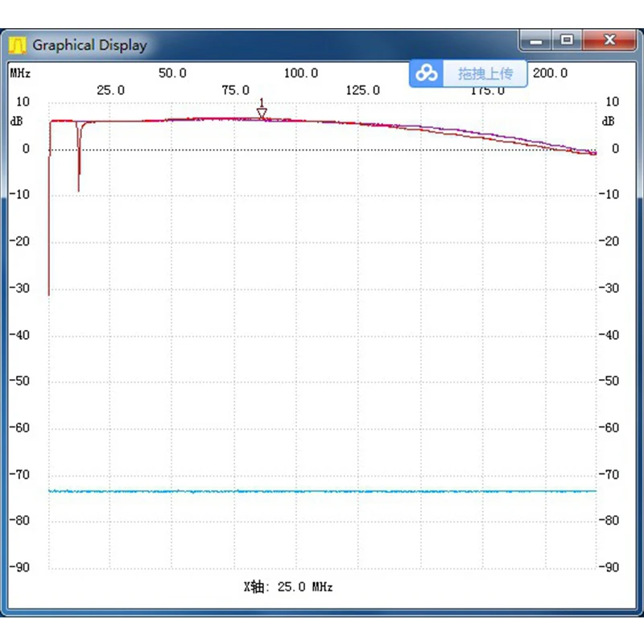Viewport: 644px width, 644px height.
Task: Minimize the Graphical Display window
Action: pos(535,41)
